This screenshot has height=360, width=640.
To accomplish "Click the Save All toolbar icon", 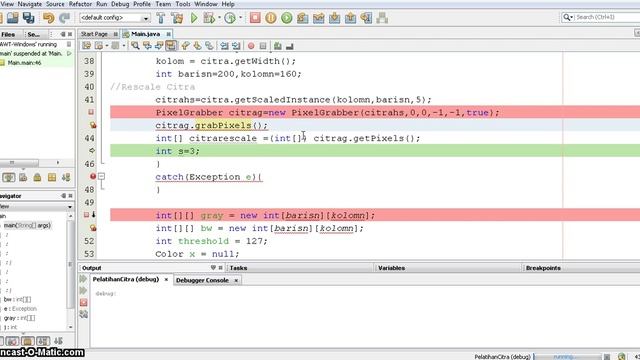I will tap(29, 18).
